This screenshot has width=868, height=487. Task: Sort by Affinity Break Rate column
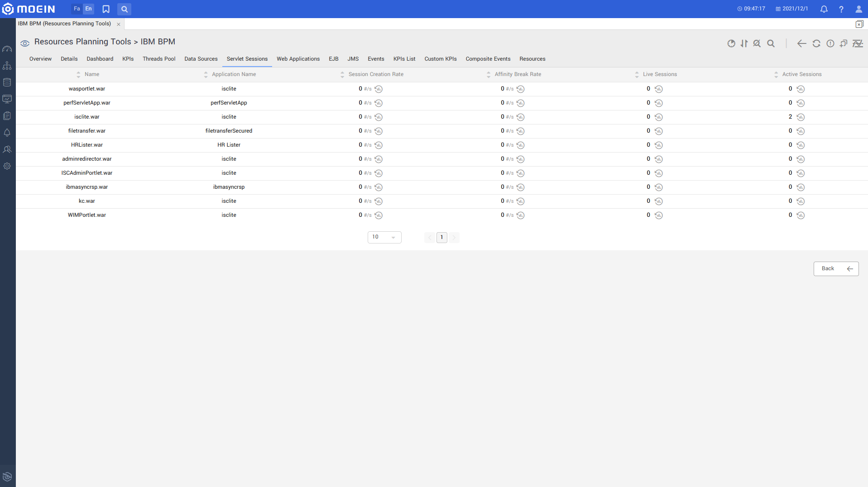(513, 74)
